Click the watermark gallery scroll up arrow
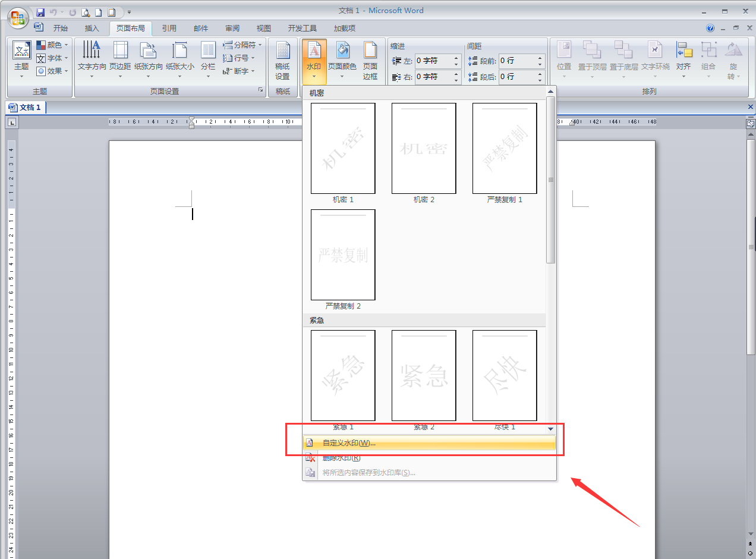This screenshot has width=756, height=559. pyautogui.click(x=551, y=91)
